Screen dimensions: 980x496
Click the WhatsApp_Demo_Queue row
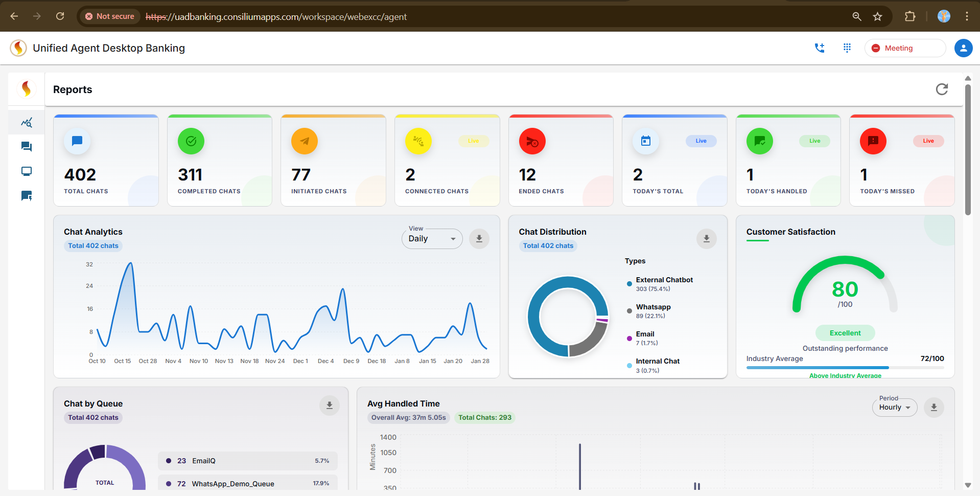pos(248,483)
